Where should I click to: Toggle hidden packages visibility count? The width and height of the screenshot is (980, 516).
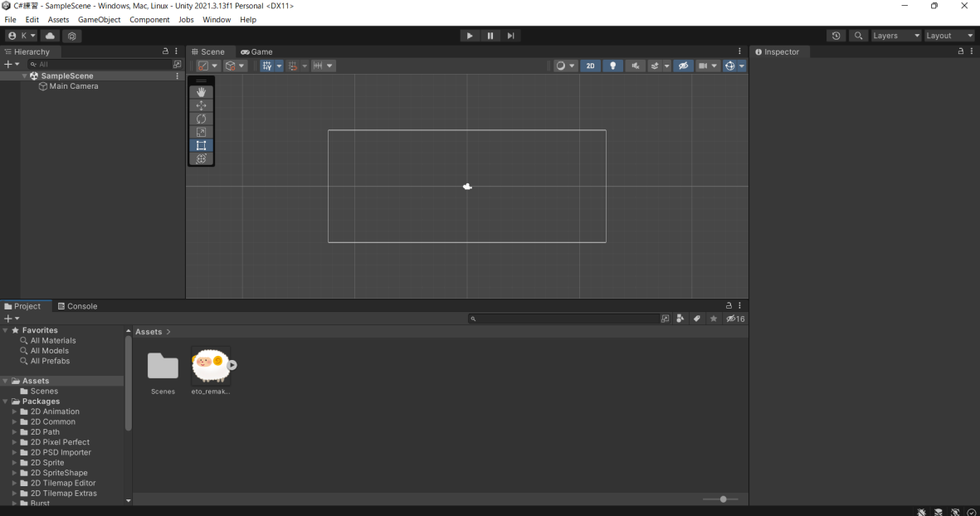735,319
